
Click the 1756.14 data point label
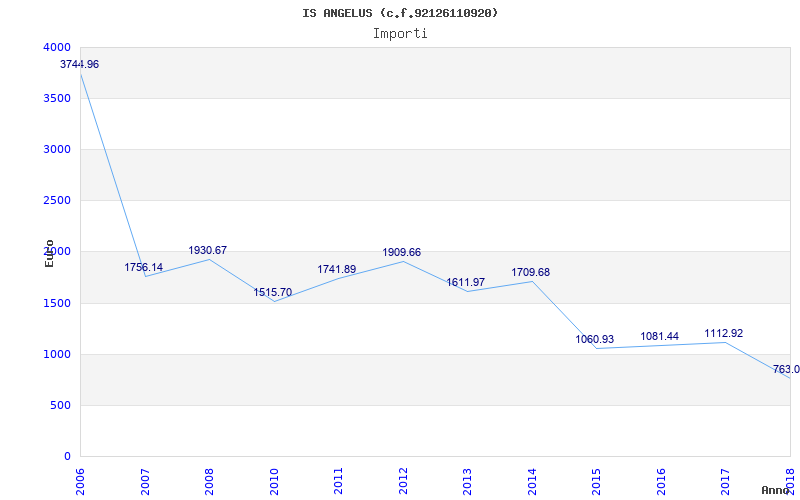(x=144, y=267)
